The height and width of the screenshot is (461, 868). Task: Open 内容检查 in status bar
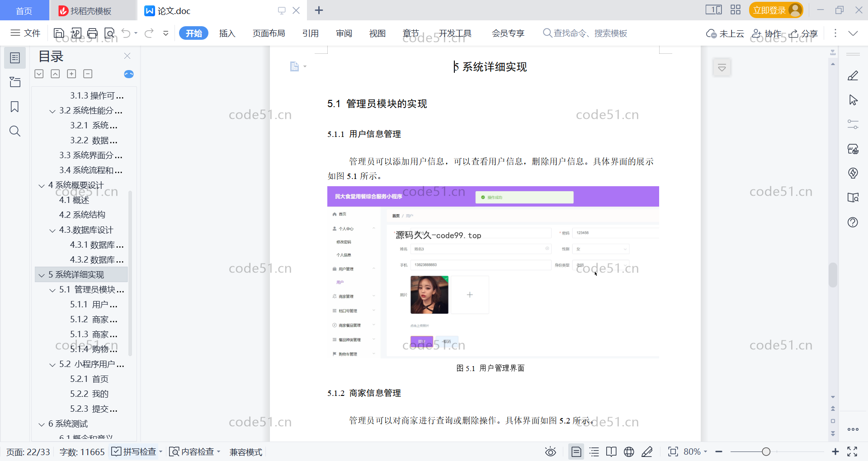[194, 452]
